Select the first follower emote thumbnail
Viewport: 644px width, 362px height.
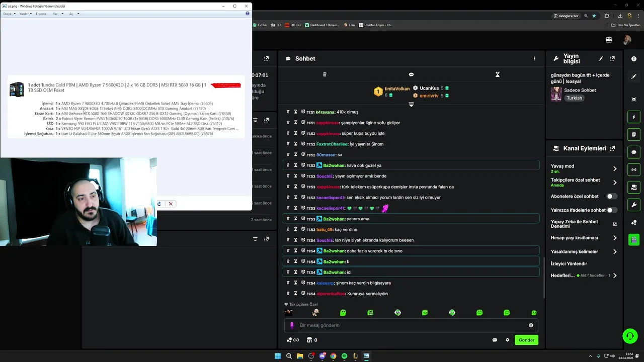click(288, 313)
